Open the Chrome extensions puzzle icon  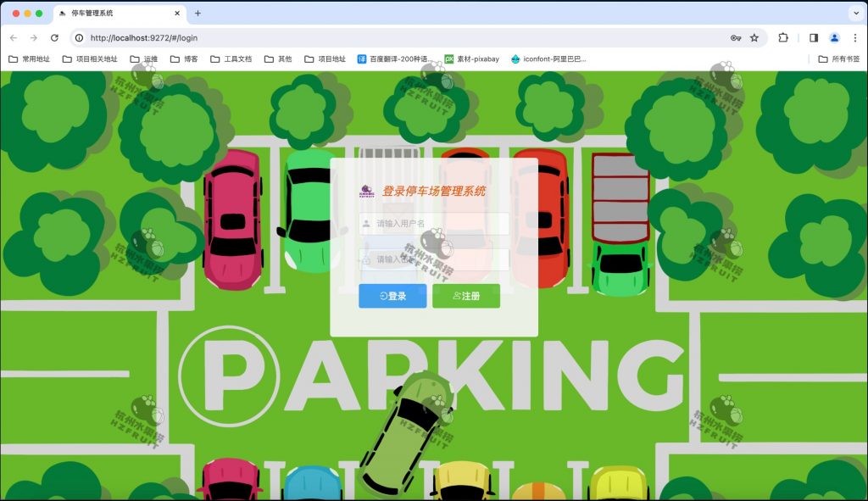[783, 38]
